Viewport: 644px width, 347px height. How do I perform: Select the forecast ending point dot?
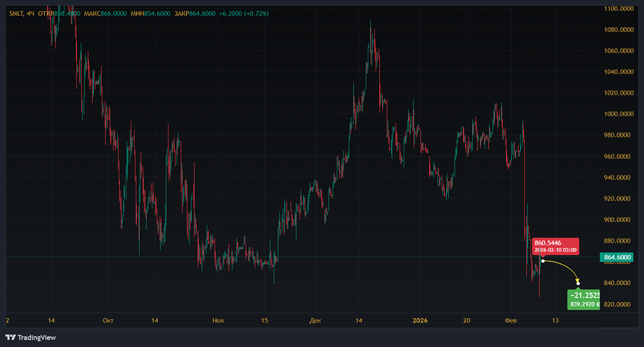click(578, 283)
